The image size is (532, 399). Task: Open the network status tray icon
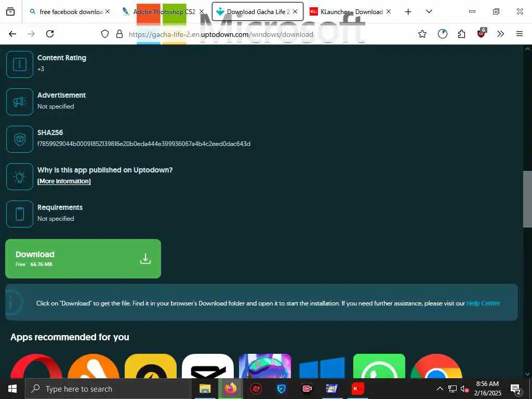click(453, 389)
